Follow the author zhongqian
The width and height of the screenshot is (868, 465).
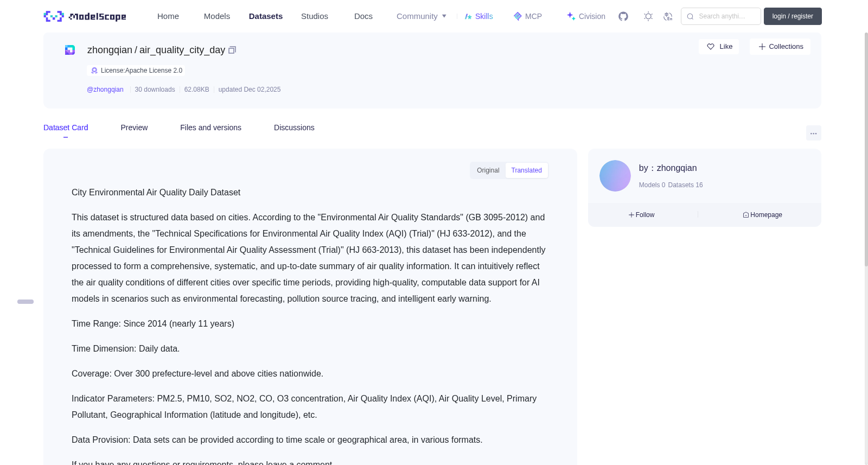click(641, 215)
